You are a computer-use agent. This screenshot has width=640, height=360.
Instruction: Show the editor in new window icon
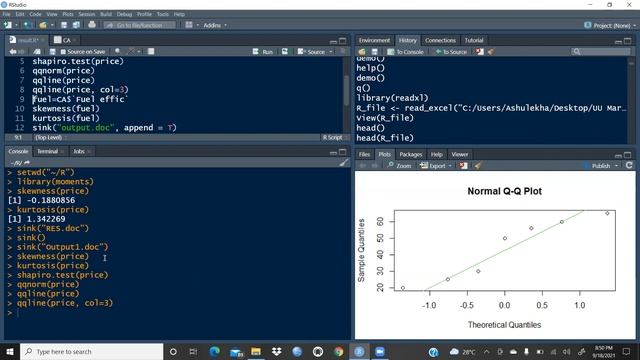point(37,51)
